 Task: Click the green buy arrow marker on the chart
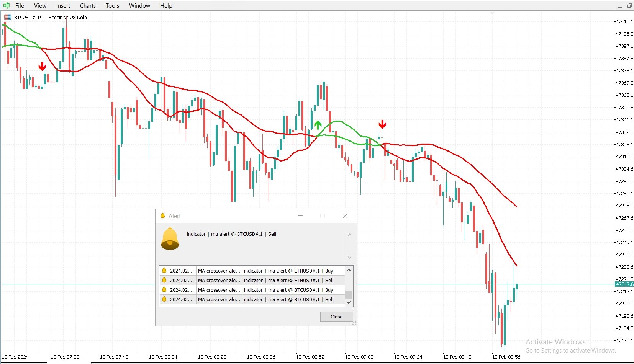pos(318,125)
